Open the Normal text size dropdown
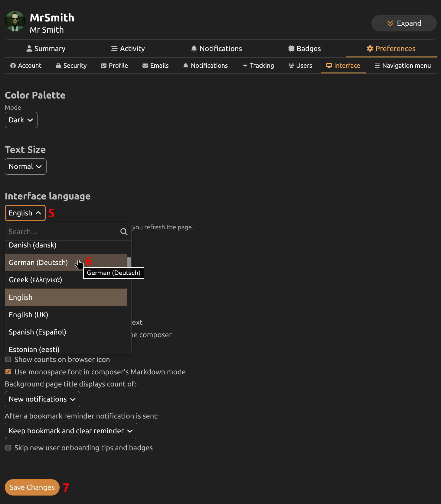 pos(25,166)
